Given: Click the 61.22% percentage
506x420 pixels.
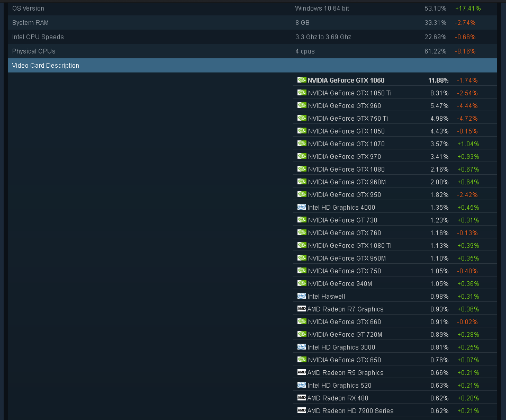Looking at the screenshot, I should point(435,51).
